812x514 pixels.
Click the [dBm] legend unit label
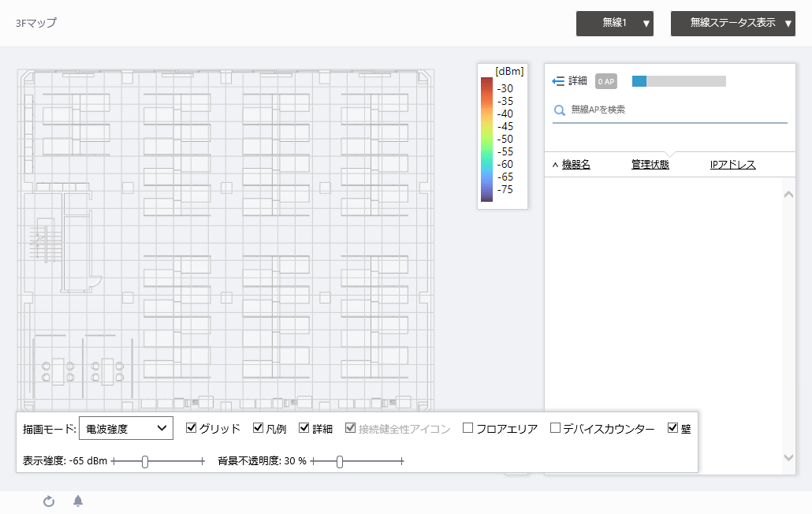pos(509,72)
